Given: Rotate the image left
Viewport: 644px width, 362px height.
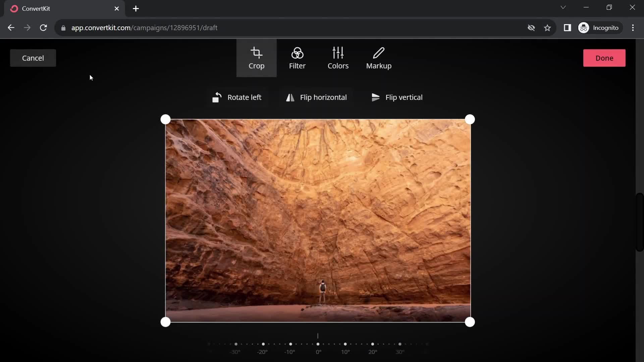Looking at the screenshot, I should (x=236, y=97).
